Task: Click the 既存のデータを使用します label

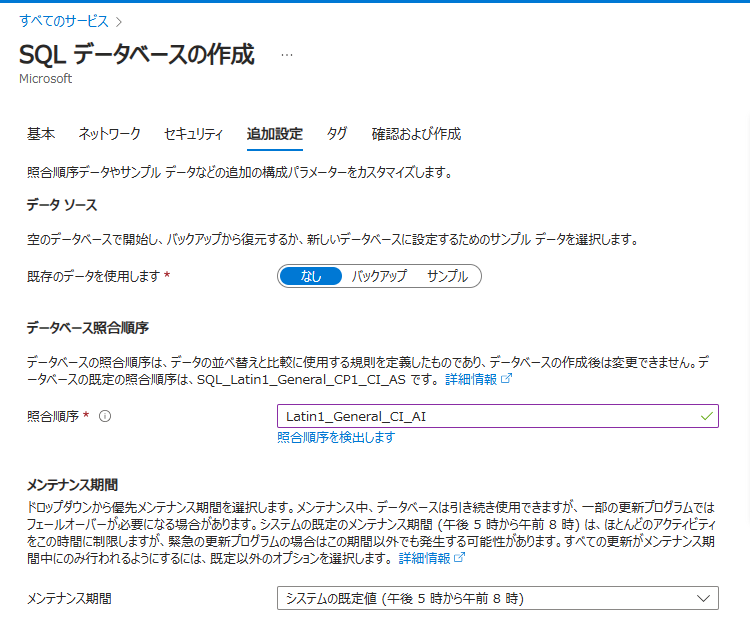Action: coord(93,276)
